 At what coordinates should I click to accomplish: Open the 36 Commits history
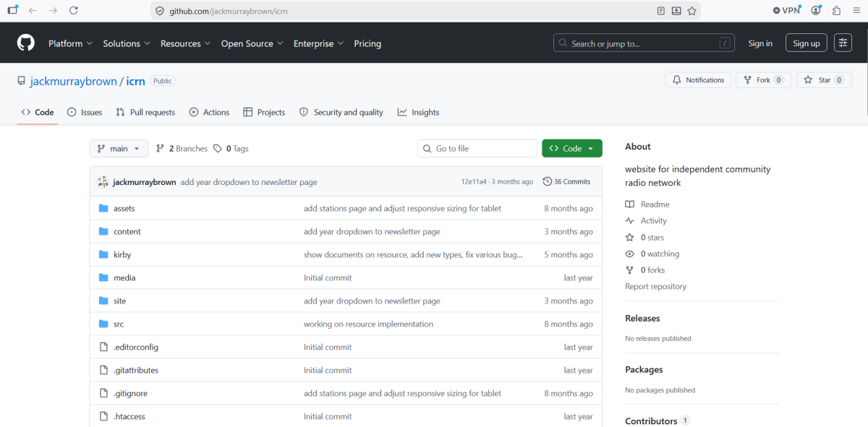tap(566, 182)
